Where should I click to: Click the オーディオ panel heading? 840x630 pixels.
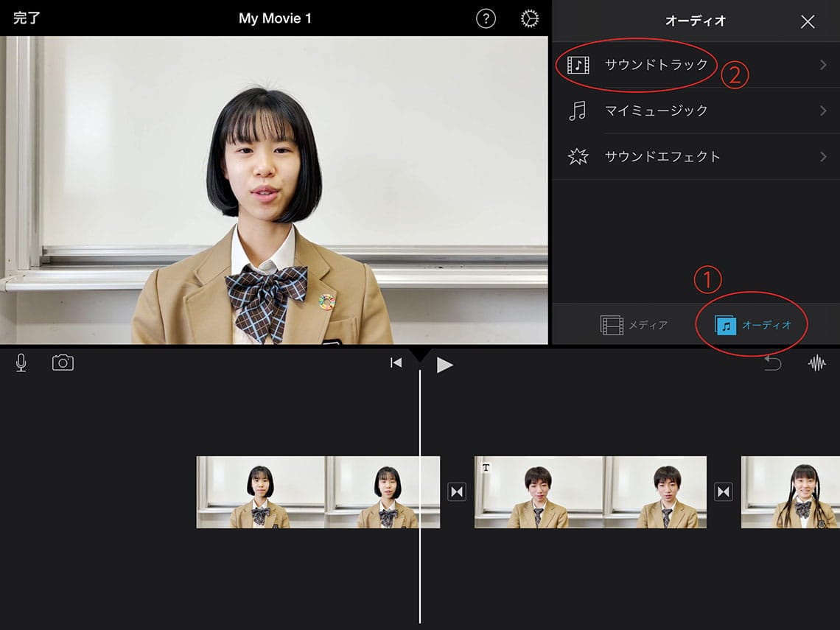696,21
